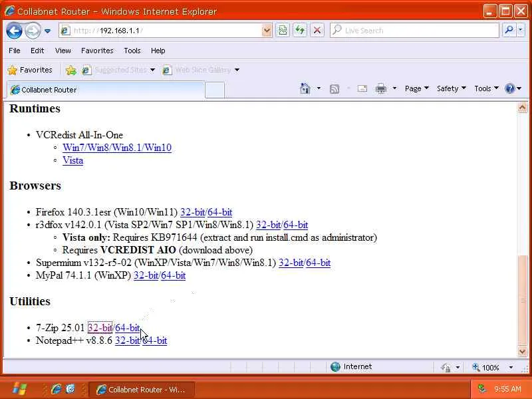Click the scrollbar up arrow
The width and height of the screenshot is (532, 399).
pos(523,108)
